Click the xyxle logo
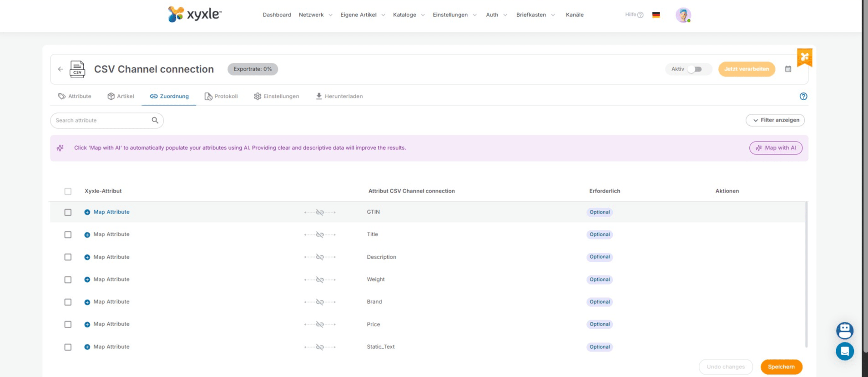Viewport: 868px width, 377px height. pos(195,14)
